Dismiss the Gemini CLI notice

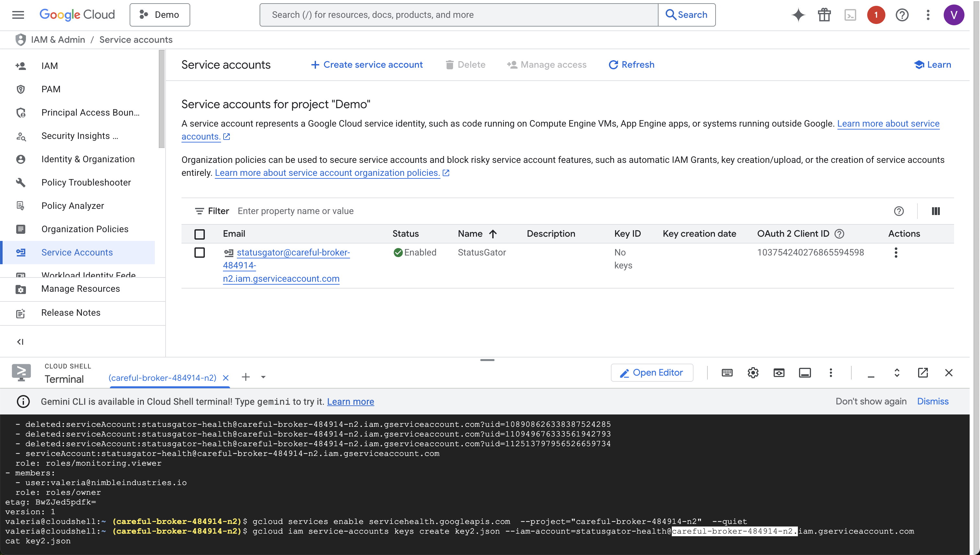tap(932, 402)
